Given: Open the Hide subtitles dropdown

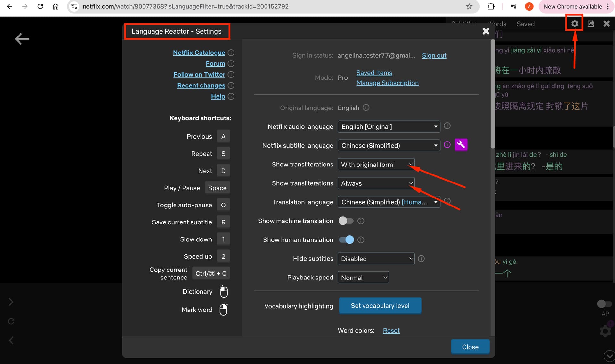Looking at the screenshot, I should (x=376, y=259).
